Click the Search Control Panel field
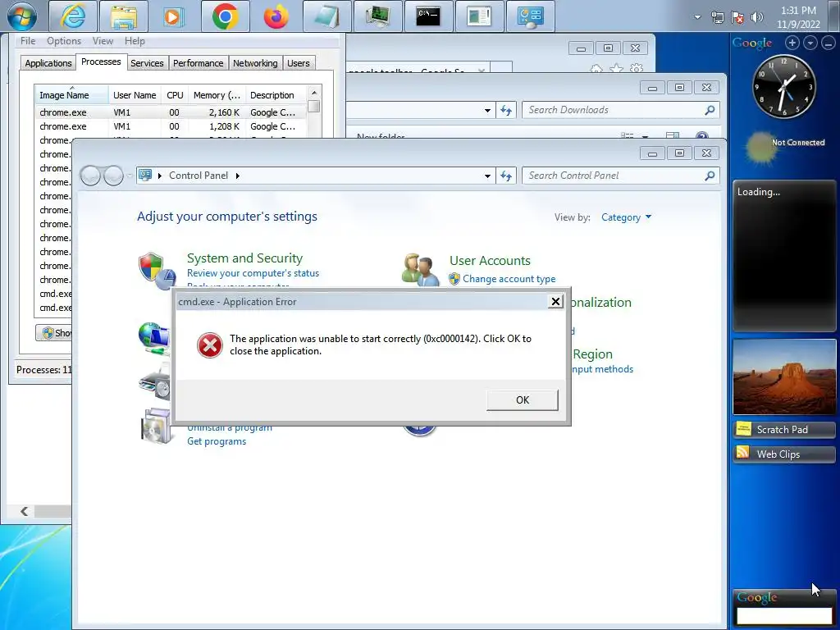The height and width of the screenshot is (630, 840). click(620, 176)
